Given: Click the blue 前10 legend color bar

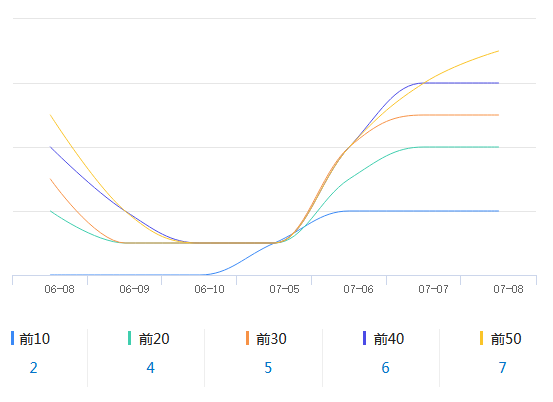Looking at the screenshot, I should click(x=13, y=338).
